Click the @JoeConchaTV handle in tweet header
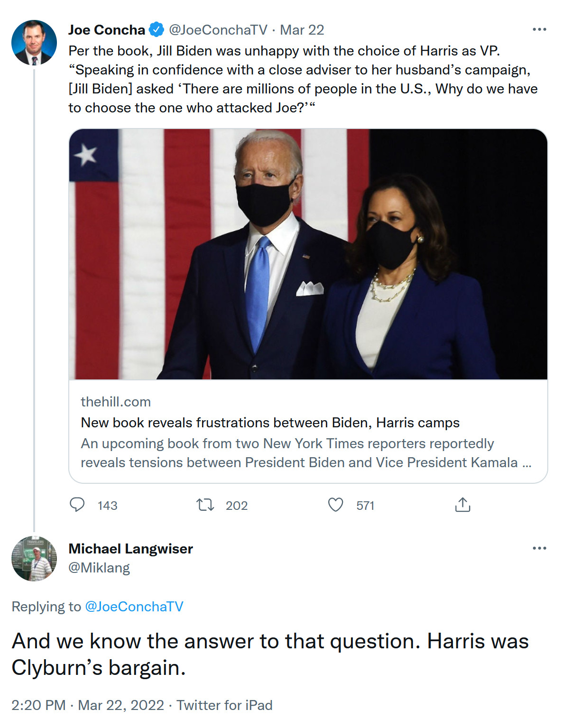This screenshot has width=562, height=728. pyautogui.click(x=218, y=30)
